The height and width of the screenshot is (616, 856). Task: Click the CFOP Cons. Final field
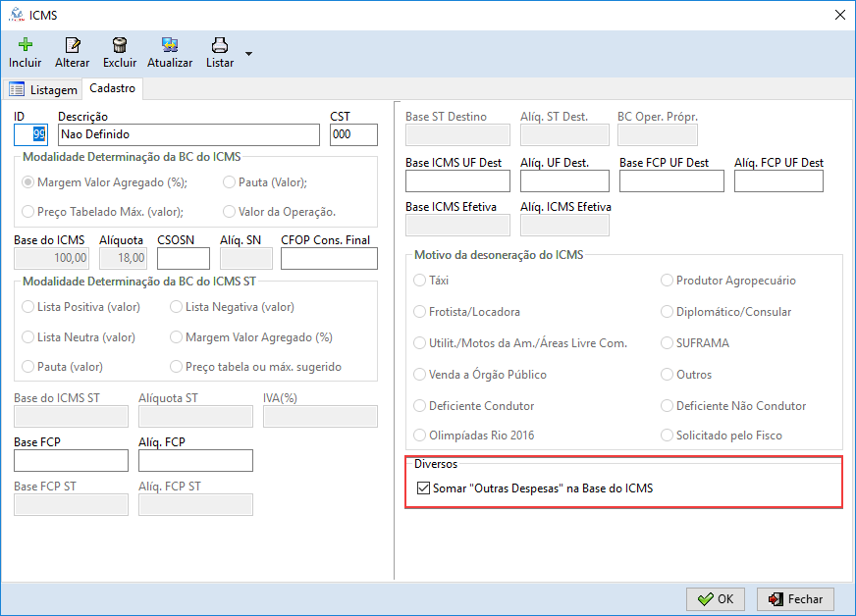tap(329, 258)
